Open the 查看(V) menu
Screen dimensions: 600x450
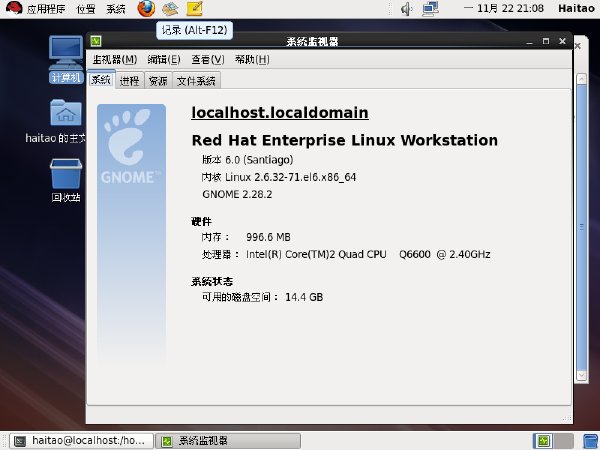click(x=208, y=59)
